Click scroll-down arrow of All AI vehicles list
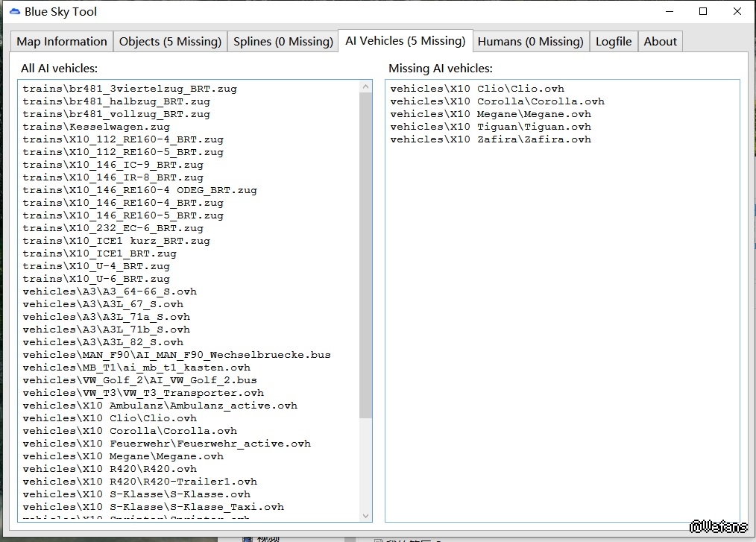 click(365, 515)
